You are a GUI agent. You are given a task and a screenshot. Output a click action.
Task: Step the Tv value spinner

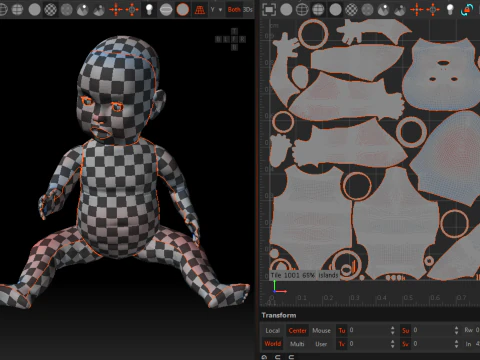click(x=393, y=344)
